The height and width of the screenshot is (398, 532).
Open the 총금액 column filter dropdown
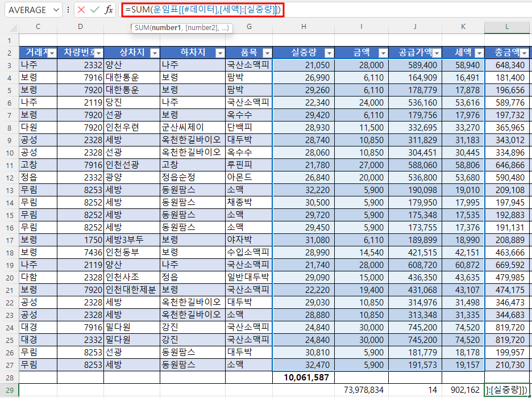[524, 53]
